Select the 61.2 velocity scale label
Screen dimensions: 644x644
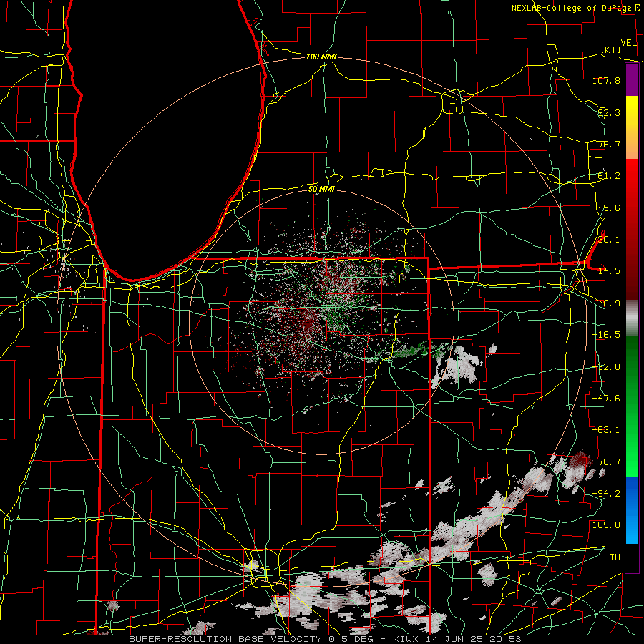click(x=609, y=176)
